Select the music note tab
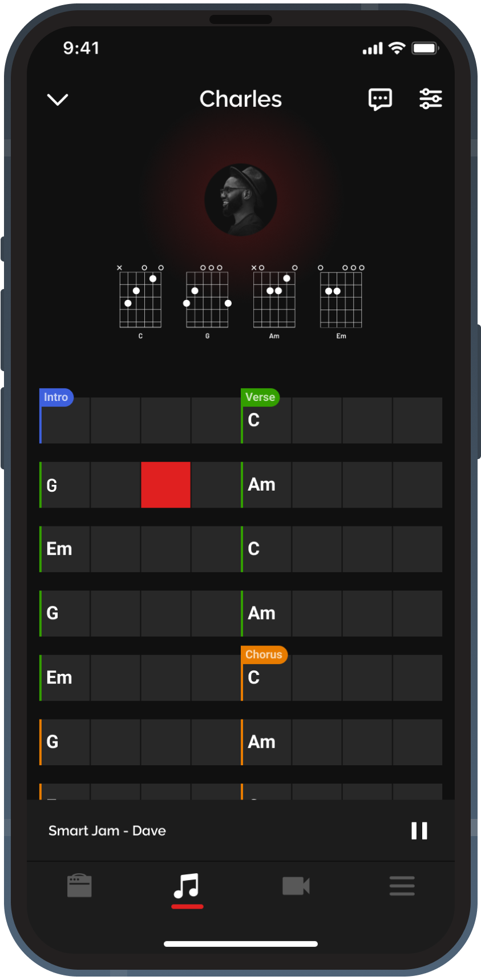Screen dimensions: 481x980 point(187,887)
